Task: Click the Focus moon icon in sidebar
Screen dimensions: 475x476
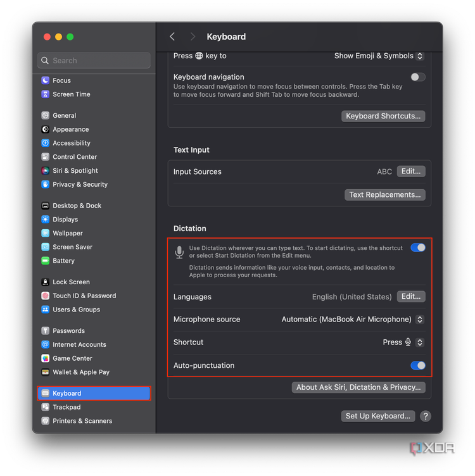Action: coord(45,80)
